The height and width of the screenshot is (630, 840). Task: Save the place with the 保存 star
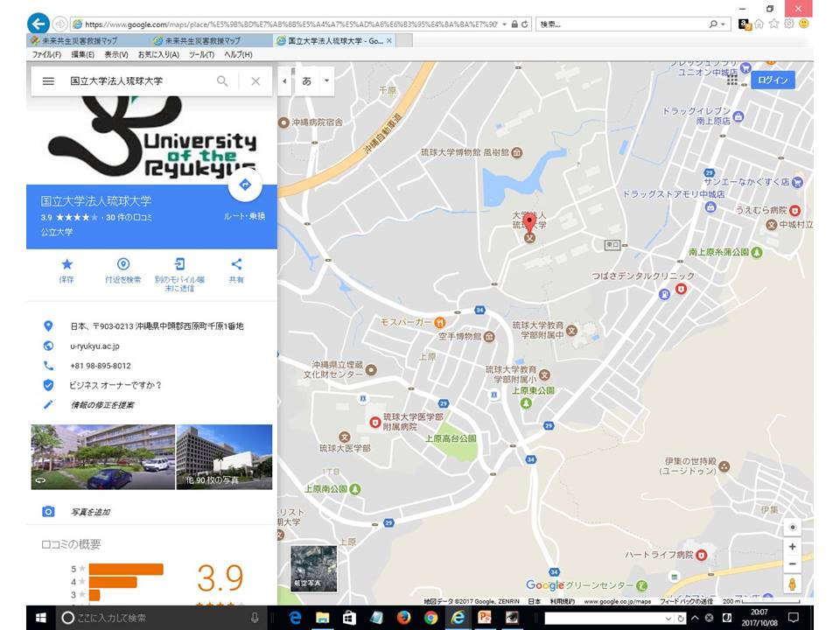coord(66,269)
